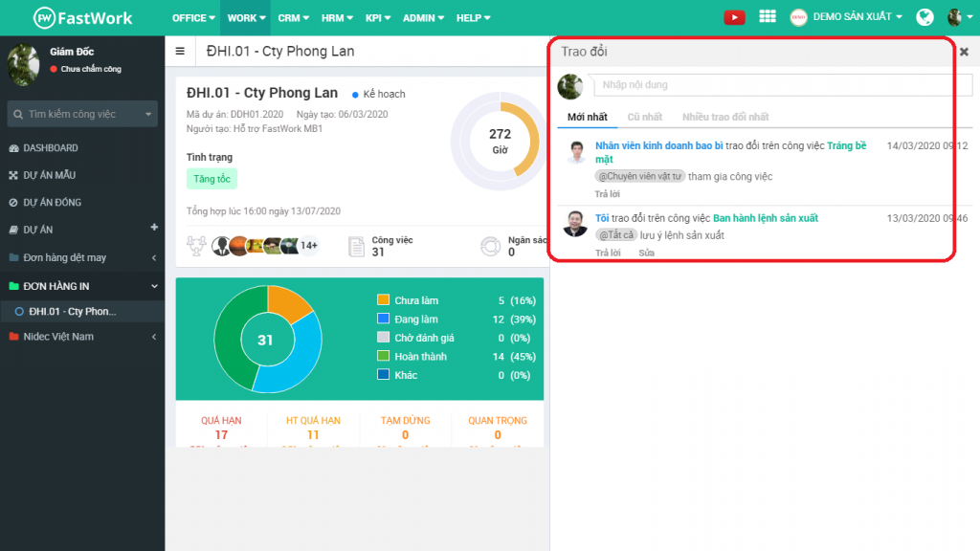Viewport: 980px width, 551px height.
Task: Open the CRM dropdown menu
Action: pos(293,18)
